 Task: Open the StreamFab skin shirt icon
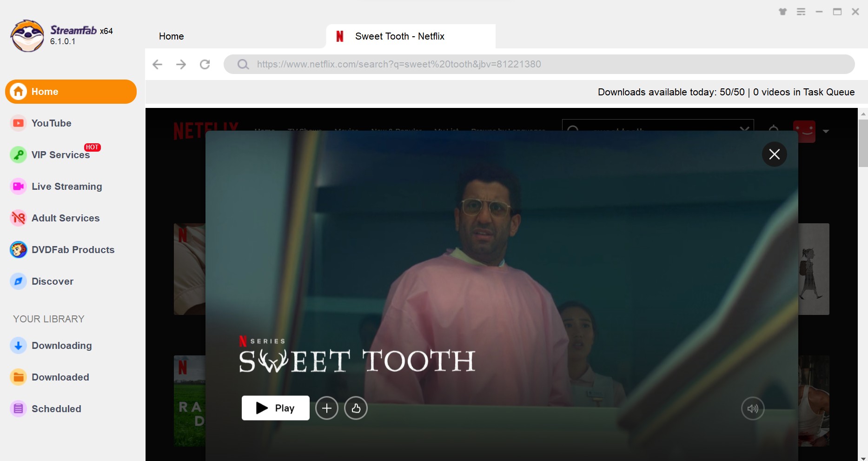783,12
